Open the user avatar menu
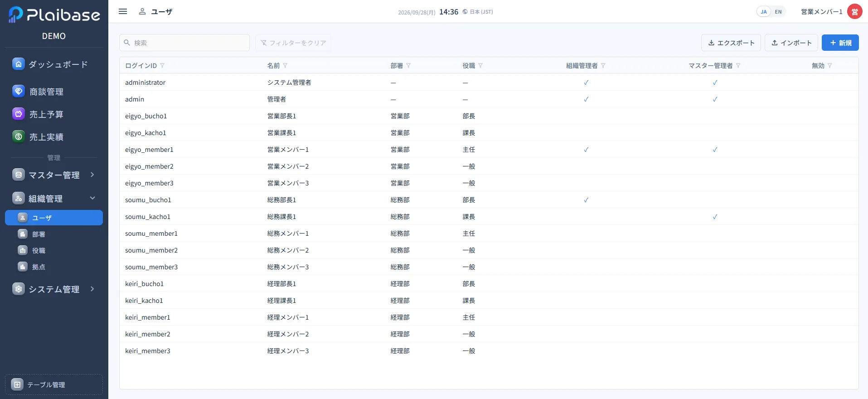The image size is (868, 399). point(855,12)
